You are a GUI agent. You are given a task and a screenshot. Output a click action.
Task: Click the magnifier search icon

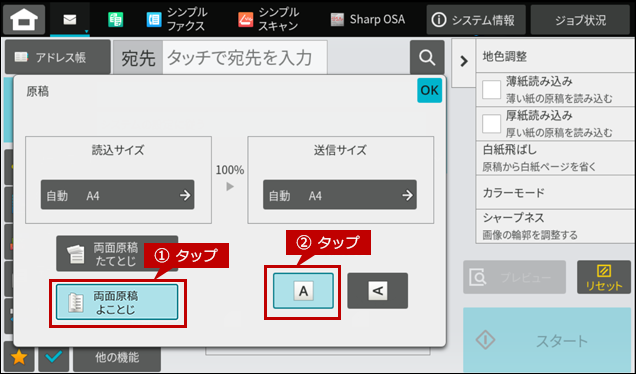427,57
